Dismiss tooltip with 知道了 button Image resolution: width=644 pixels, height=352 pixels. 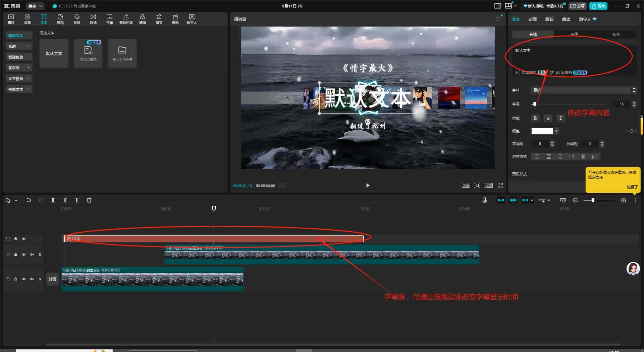click(x=632, y=187)
